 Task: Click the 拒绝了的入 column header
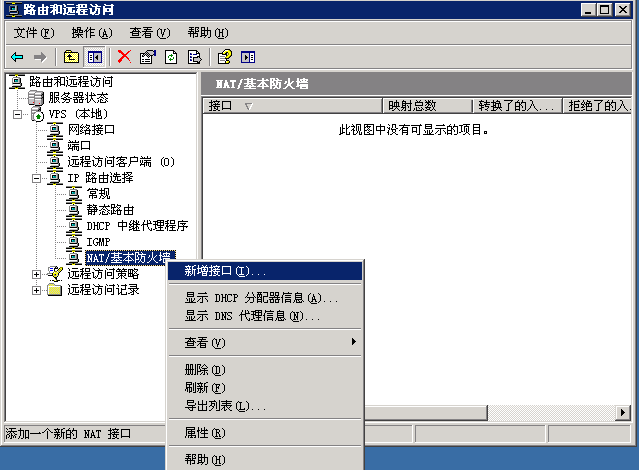pyautogui.click(x=597, y=106)
